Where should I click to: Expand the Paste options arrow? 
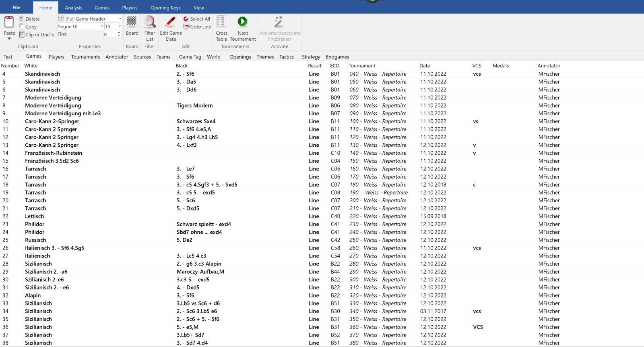pyautogui.click(x=9, y=39)
